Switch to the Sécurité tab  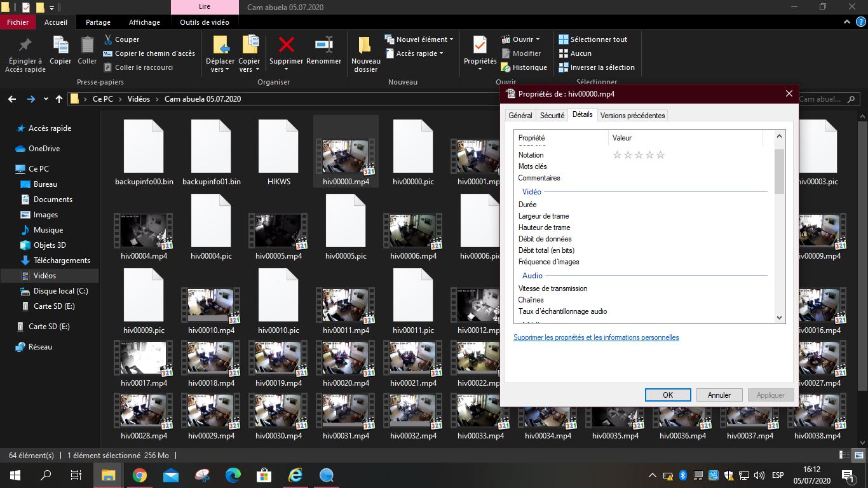point(552,116)
